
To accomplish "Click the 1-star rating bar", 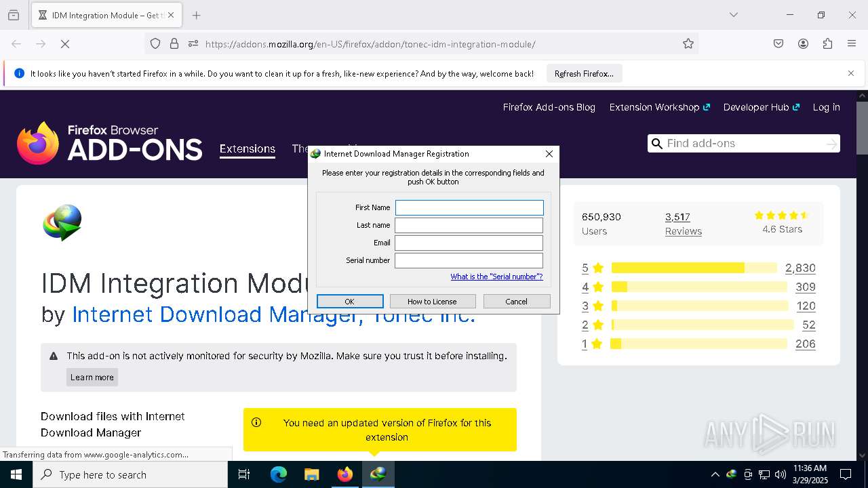I will click(x=699, y=344).
